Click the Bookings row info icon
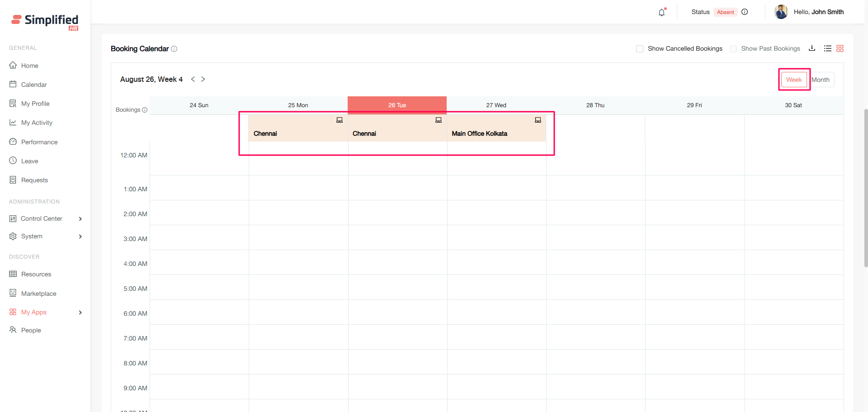Image resolution: width=868 pixels, height=412 pixels. [145, 110]
